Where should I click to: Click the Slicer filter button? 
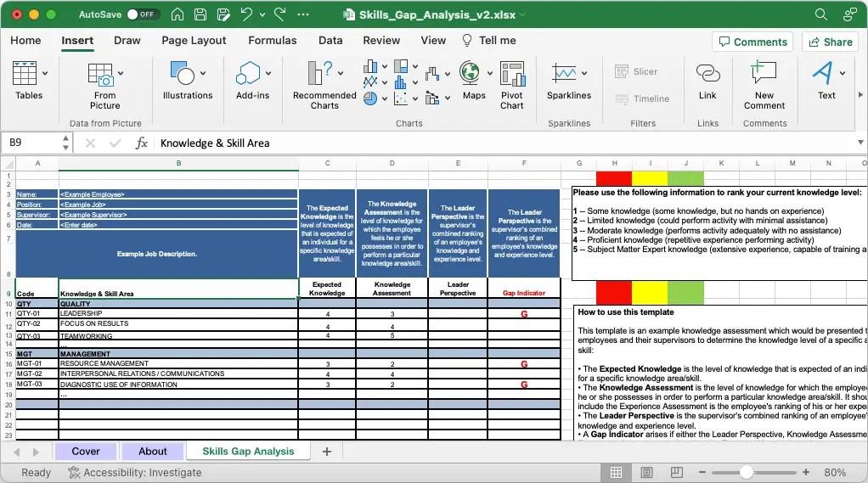pos(636,71)
